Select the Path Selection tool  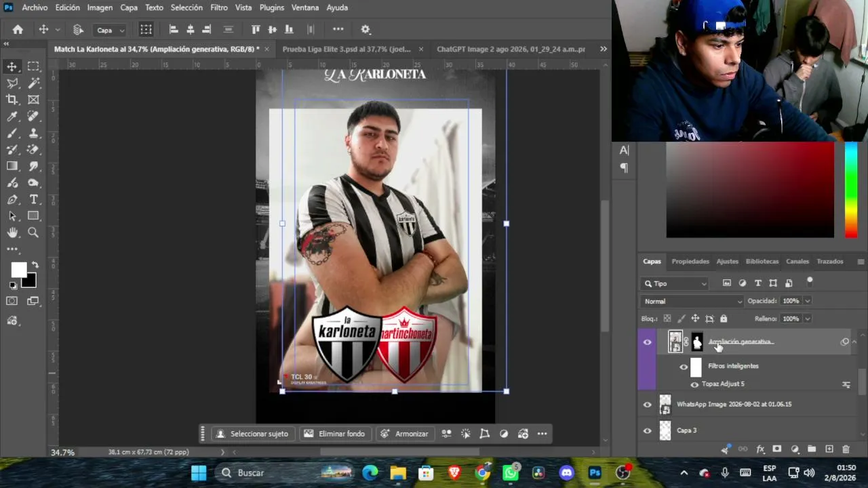pyautogui.click(x=12, y=216)
